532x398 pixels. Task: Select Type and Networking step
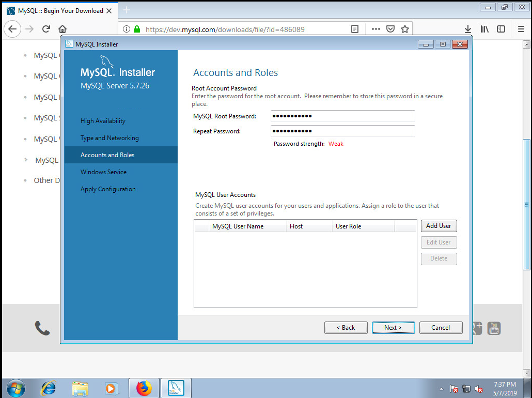tap(109, 138)
